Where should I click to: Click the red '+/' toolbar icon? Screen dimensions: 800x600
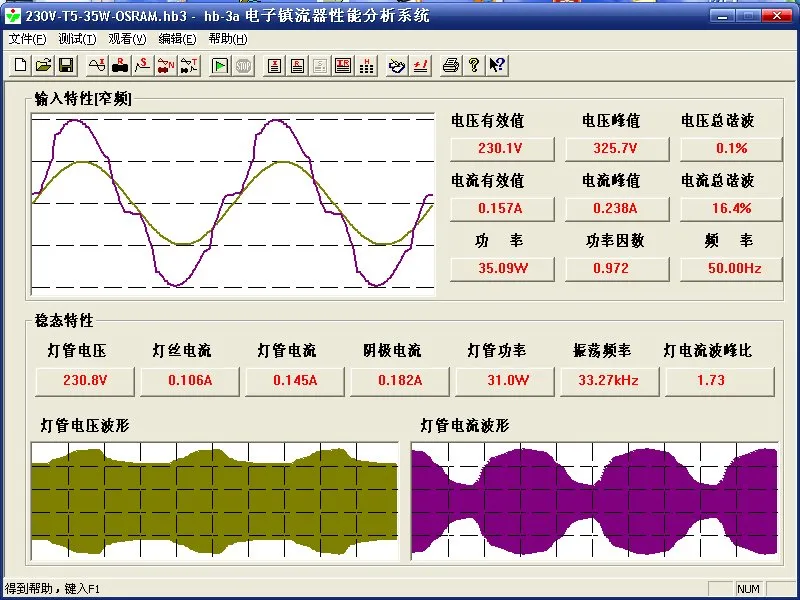point(420,65)
